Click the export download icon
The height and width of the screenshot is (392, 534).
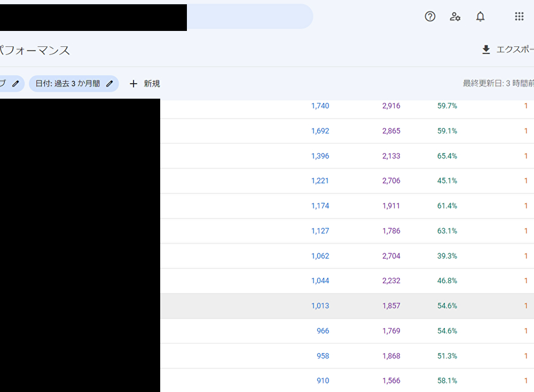click(x=486, y=49)
